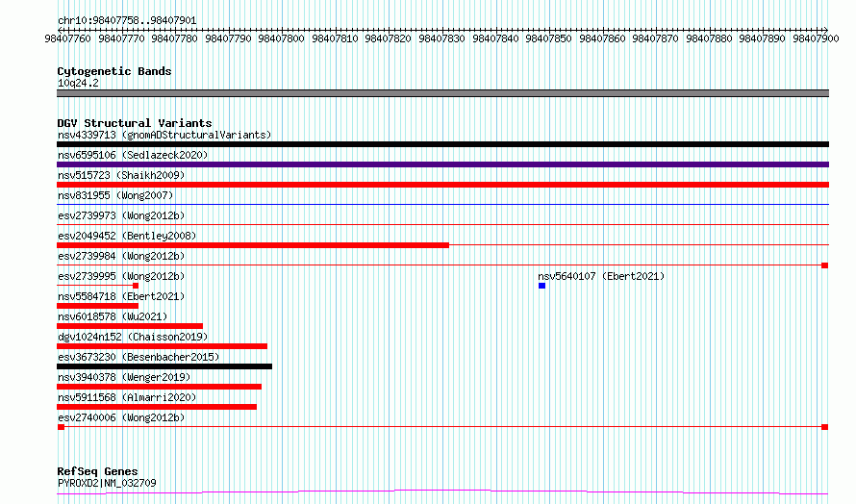The height and width of the screenshot is (504, 856).
Task: Open the esv2739984 (Wong2012b) label
Action: click(x=121, y=256)
